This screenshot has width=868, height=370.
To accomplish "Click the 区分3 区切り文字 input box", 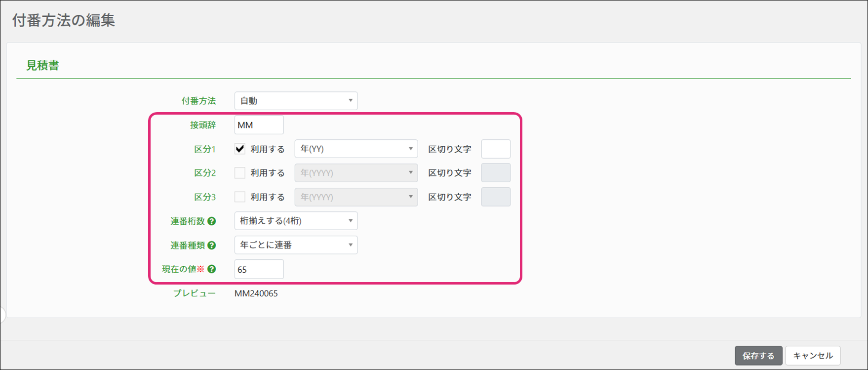I will [496, 197].
